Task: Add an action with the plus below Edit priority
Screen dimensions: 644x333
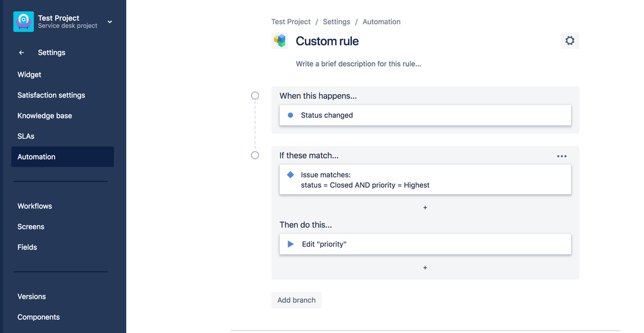Action: (x=425, y=268)
